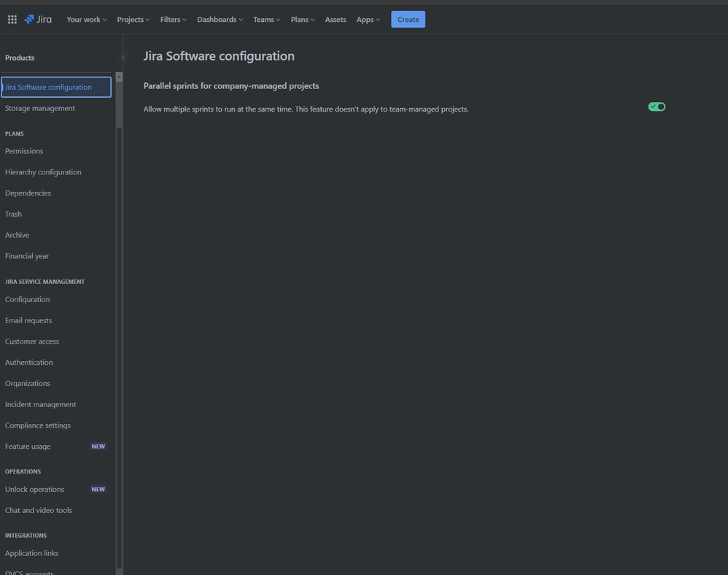Open Storage management
Viewport: 728px width, 575px height.
click(x=40, y=108)
